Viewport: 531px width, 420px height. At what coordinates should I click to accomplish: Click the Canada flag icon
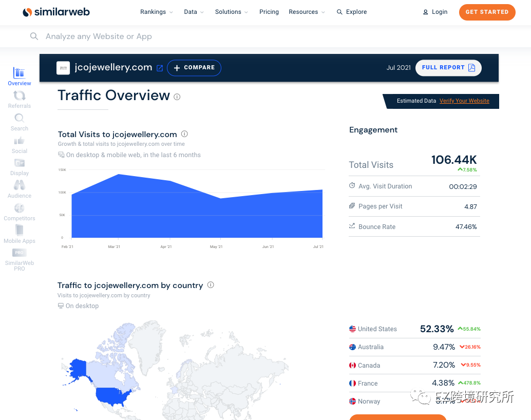[x=352, y=365]
